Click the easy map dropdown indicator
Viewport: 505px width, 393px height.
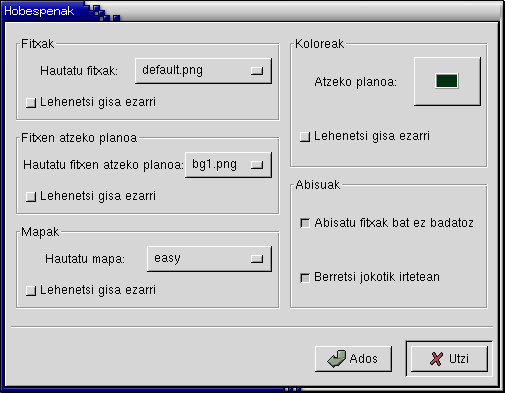(257, 259)
